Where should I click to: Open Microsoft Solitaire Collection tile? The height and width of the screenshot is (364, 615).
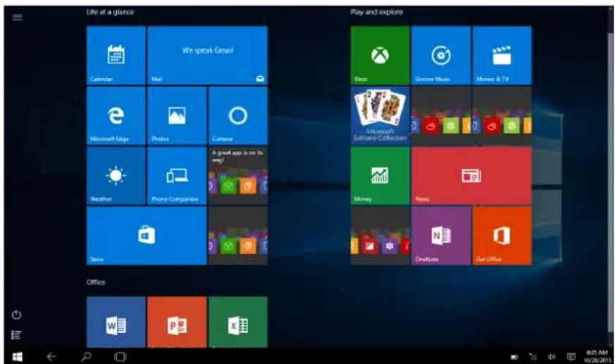pyautogui.click(x=380, y=115)
